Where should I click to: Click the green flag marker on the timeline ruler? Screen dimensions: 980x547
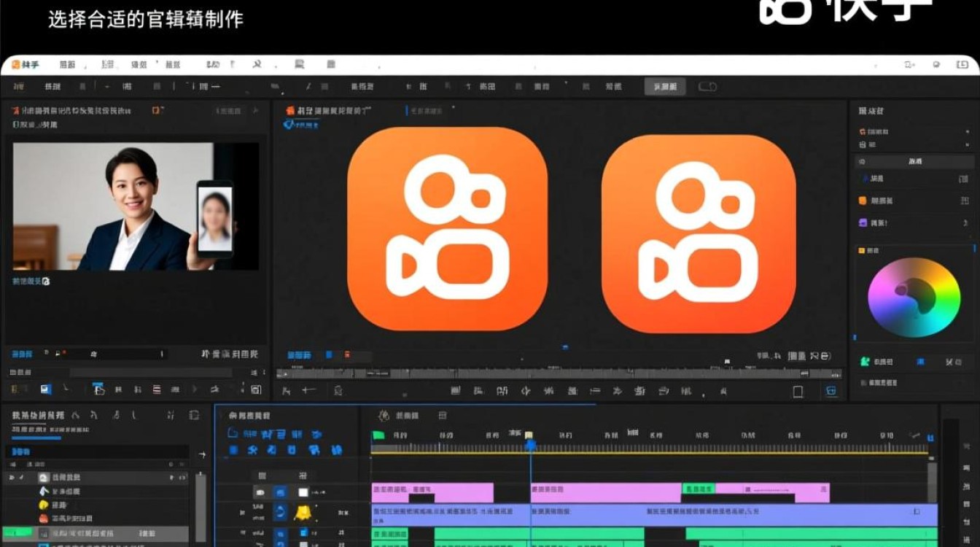tap(378, 435)
